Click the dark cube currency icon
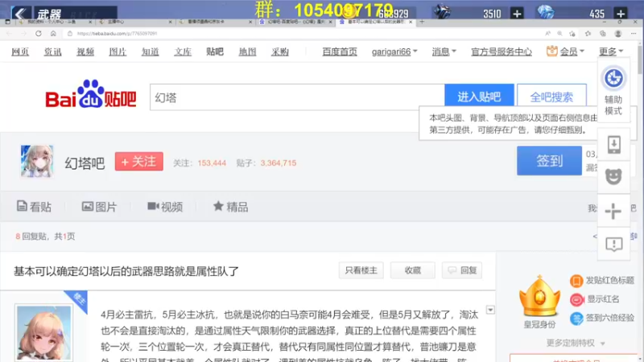 pyautogui.click(x=442, y=12)
